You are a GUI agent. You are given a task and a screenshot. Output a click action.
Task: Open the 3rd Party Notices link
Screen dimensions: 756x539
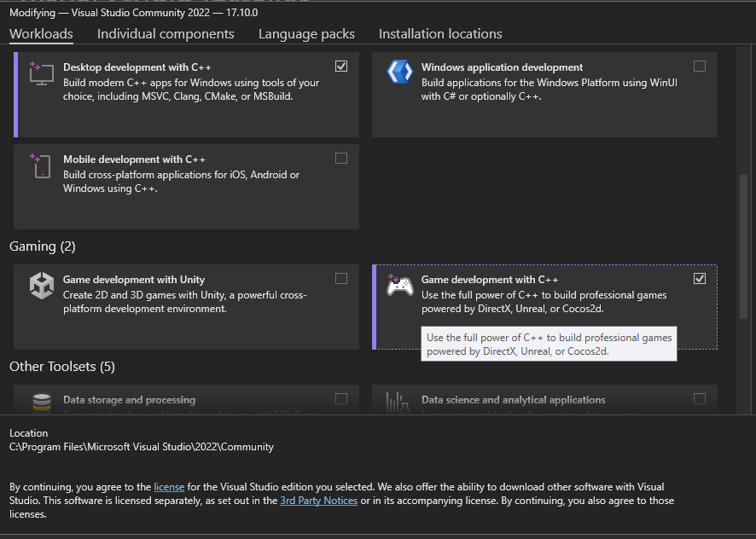pos(318,501)
